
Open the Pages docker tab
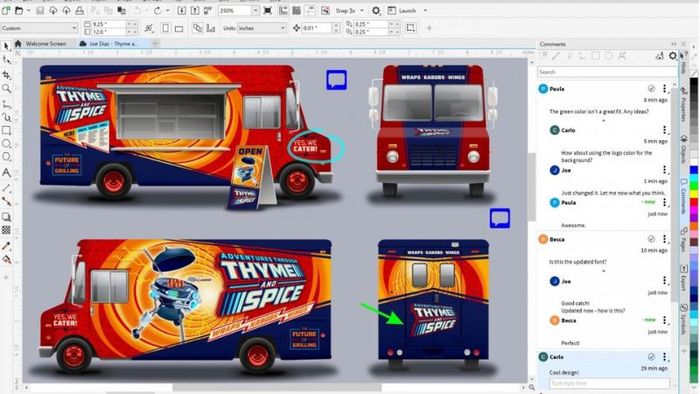click(x=683, y=239)
